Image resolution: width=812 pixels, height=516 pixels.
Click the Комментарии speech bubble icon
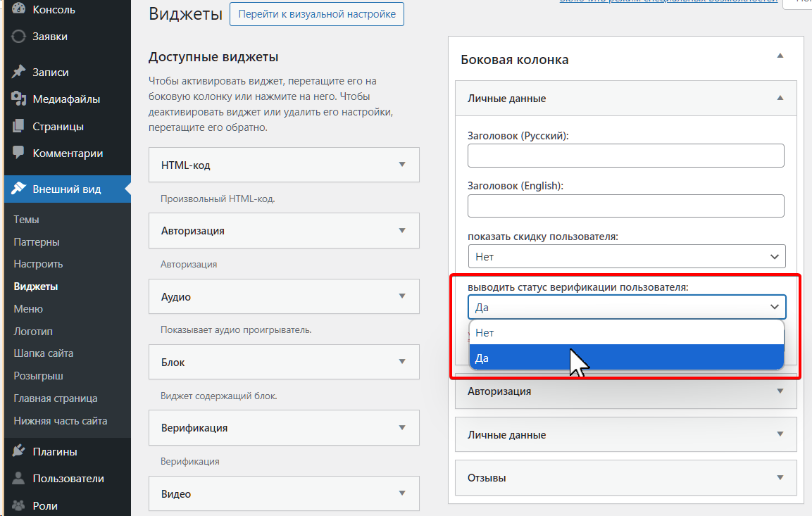(x=19, y=153)
